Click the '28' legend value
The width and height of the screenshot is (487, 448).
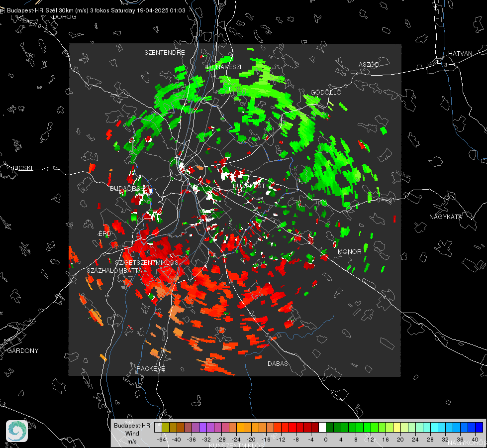point(430,440)
